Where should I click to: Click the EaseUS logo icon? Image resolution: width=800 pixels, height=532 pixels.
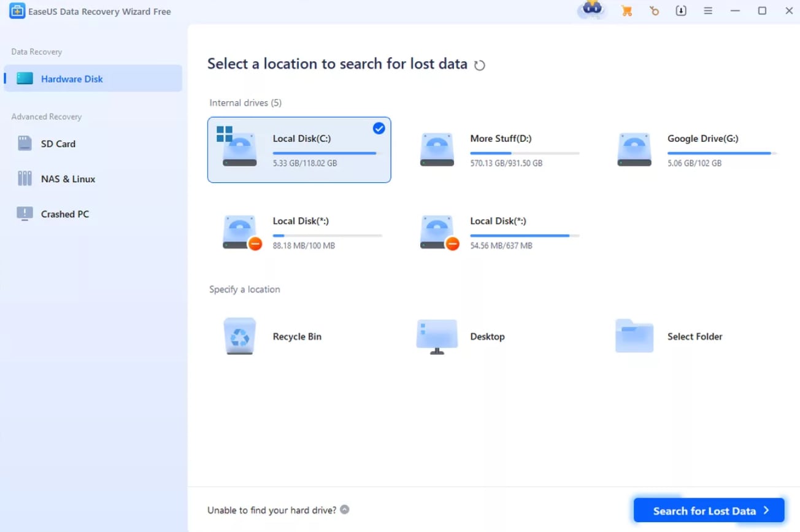(x=17, y=10)
